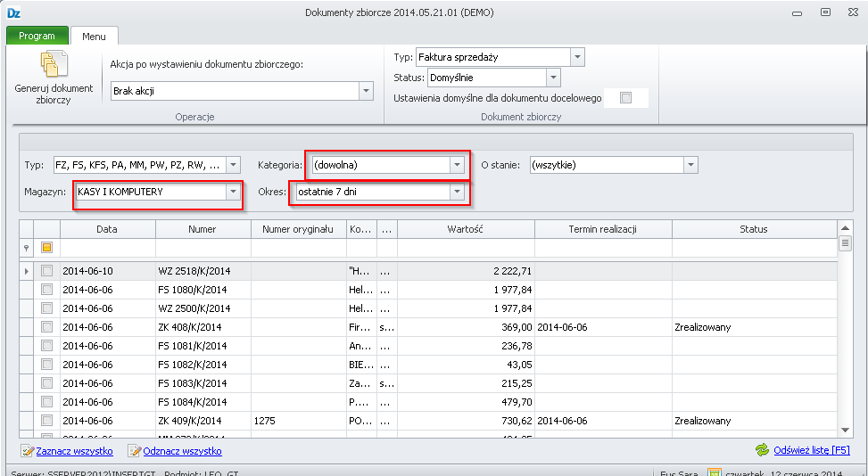The width and height of the screenshot is (868, 476).
Task: Select the cell WZ 2518/K/2014
Action: click(203, 271)
